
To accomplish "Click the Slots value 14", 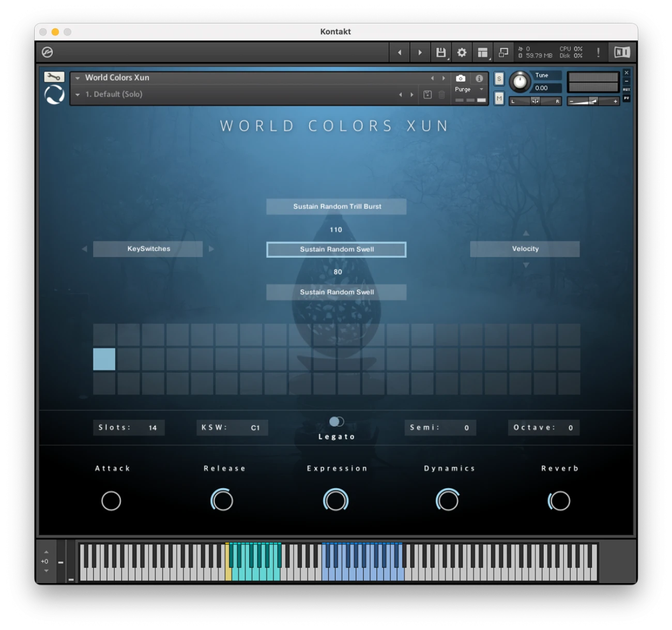I will coord(152,428).
